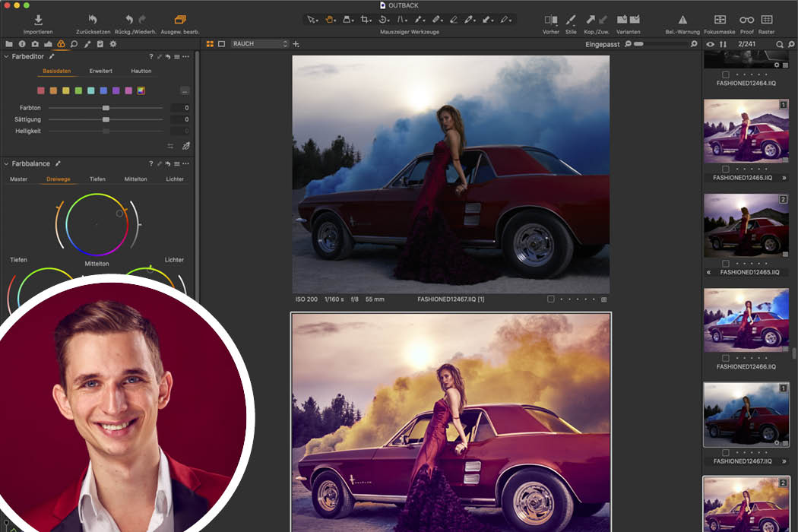Toggle the Raster grid overlay

coord(767,21)
